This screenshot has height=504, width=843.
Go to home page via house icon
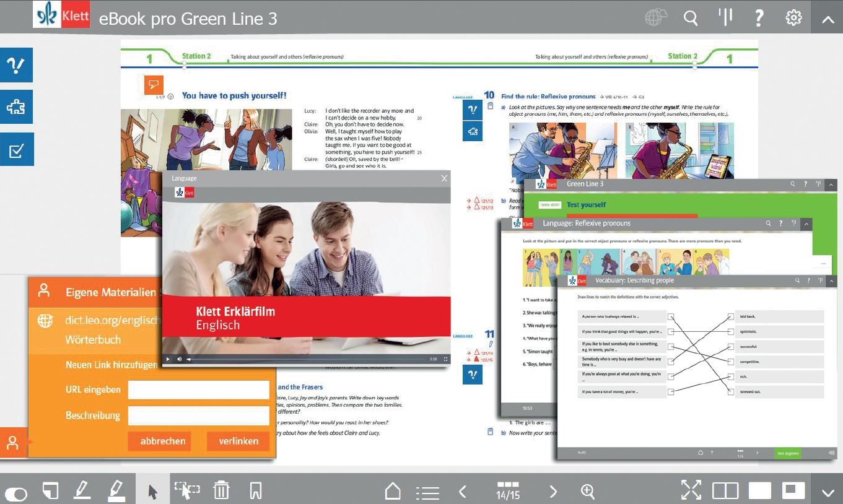pyautogui.click(x=393, y=491)
